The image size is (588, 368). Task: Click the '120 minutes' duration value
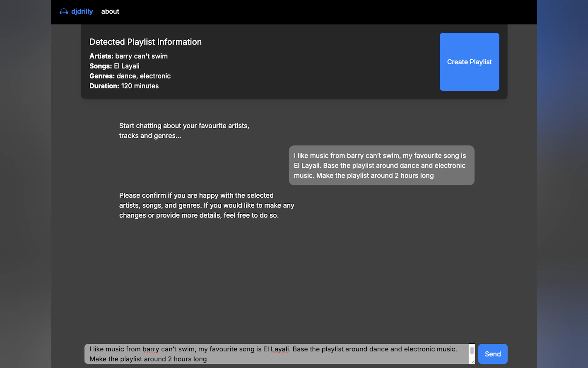pyautogui.click(x=140, y=86)
